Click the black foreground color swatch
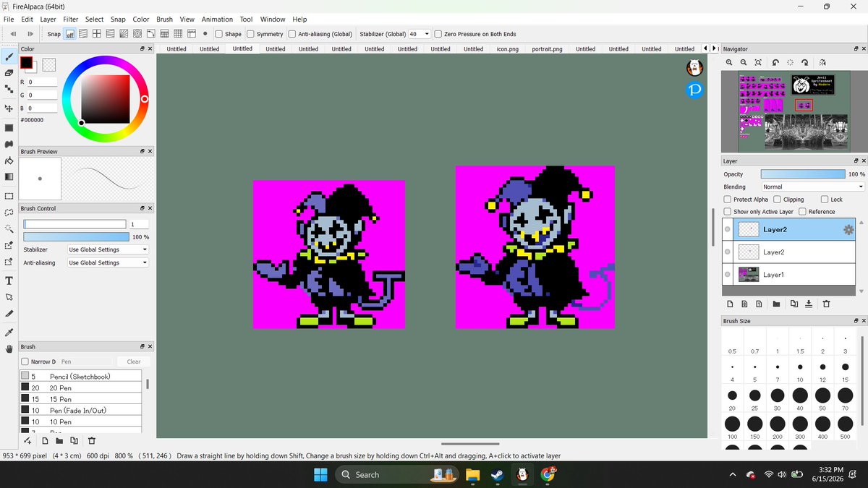Viewport: 868px width, 488px height. tap(27, 64)
